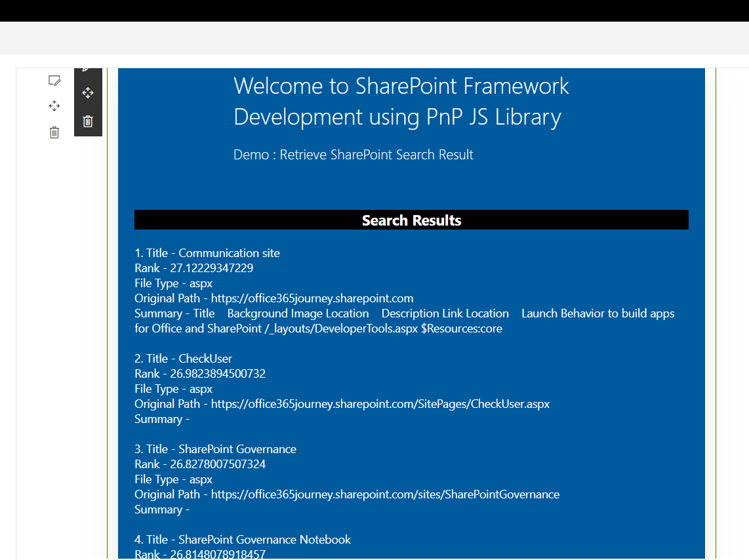Click File Type line under CheckUser result

pyautogui.click(x=173, y=389)
